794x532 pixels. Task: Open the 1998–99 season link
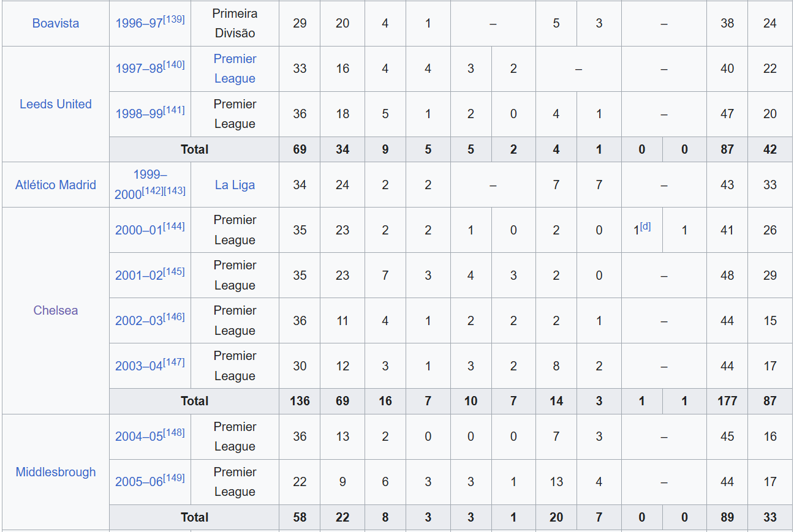[x=139, y=114]
